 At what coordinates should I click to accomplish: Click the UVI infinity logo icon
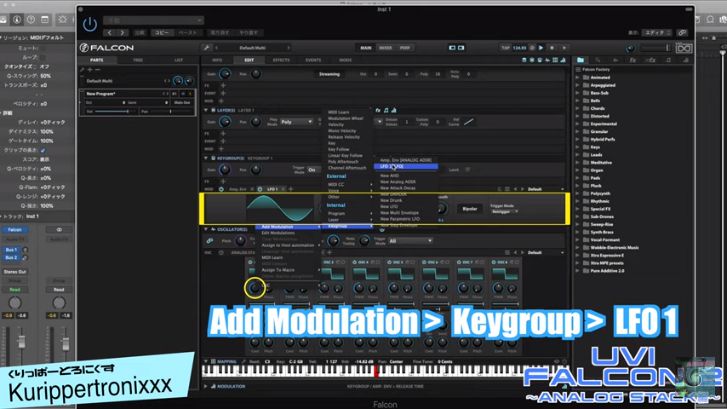point(683,48)
